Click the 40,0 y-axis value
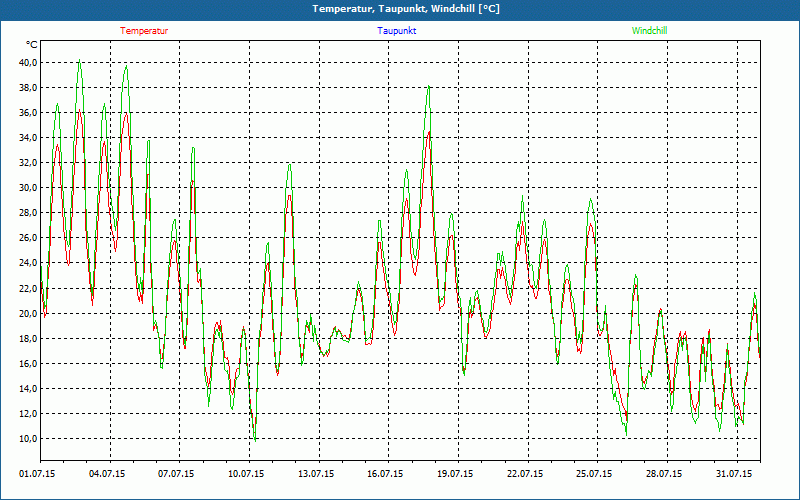 click(28, 63)
